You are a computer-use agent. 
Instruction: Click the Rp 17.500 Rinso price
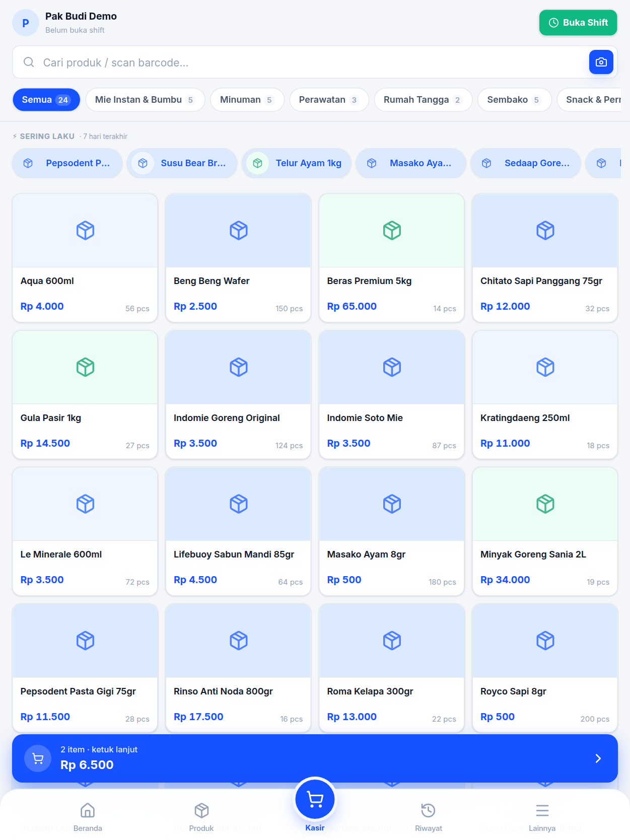[198, 717]
